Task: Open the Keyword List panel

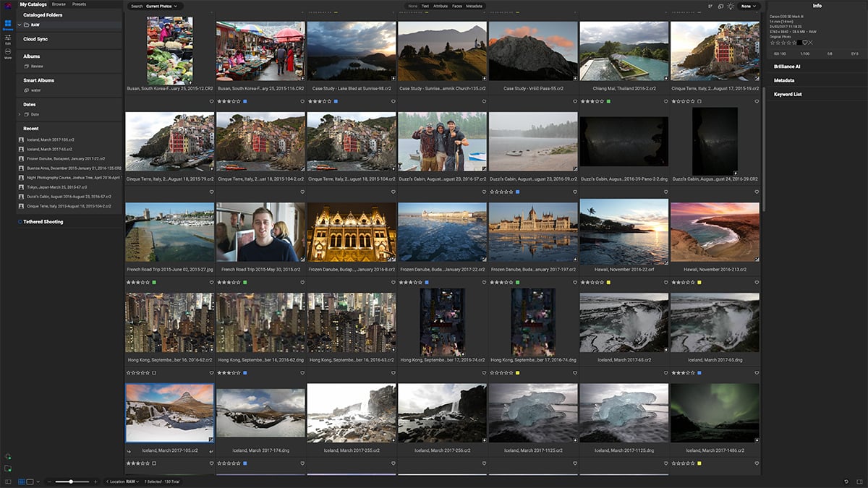Action: tap(789, 94)
